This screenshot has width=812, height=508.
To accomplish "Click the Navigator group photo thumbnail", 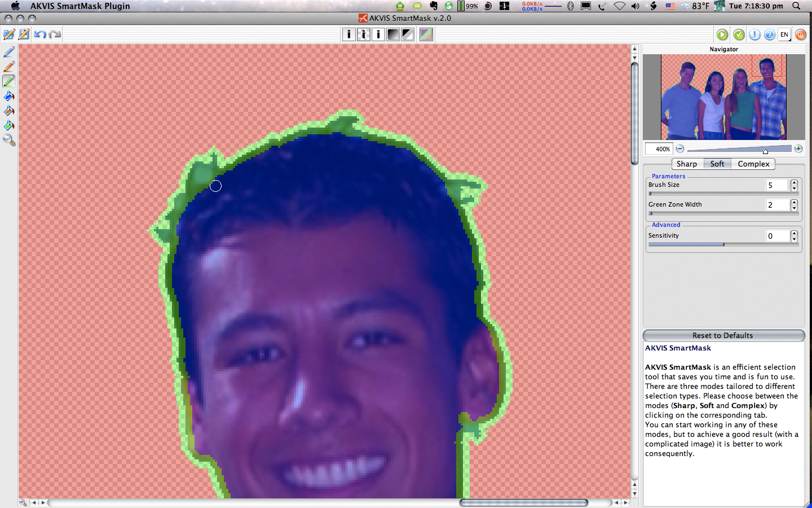I will coord(724,97).
